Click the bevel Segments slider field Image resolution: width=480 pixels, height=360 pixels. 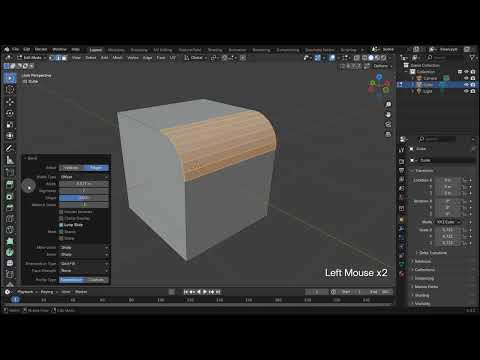84,191
